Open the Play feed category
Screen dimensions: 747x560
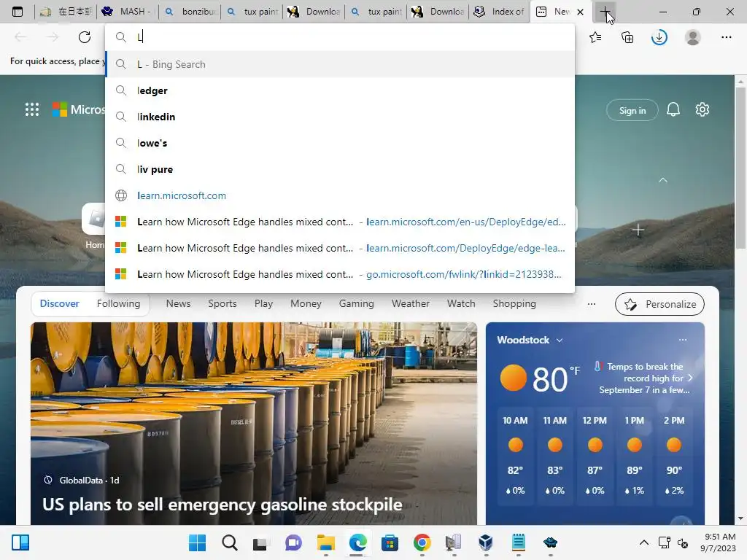click(x=263, y=304)
